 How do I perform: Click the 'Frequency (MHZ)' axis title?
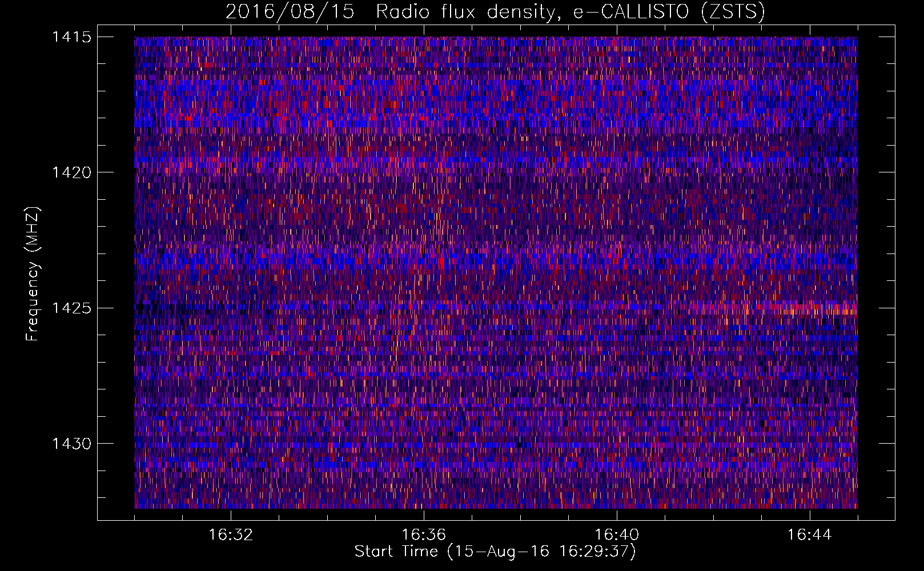pos(33,274)
